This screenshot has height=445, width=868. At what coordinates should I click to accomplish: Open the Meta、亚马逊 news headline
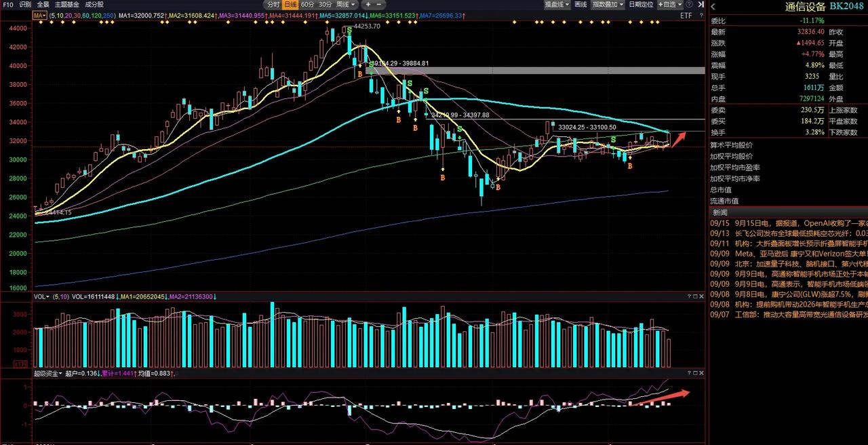point(789,254)
